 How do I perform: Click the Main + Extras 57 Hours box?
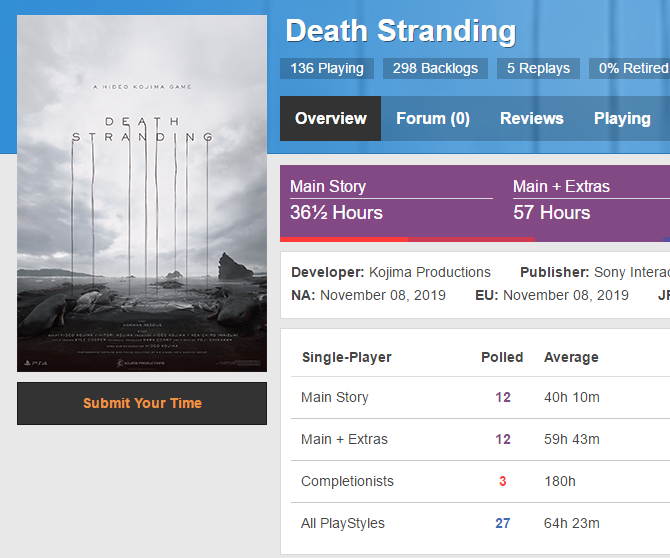pos(591,203)
